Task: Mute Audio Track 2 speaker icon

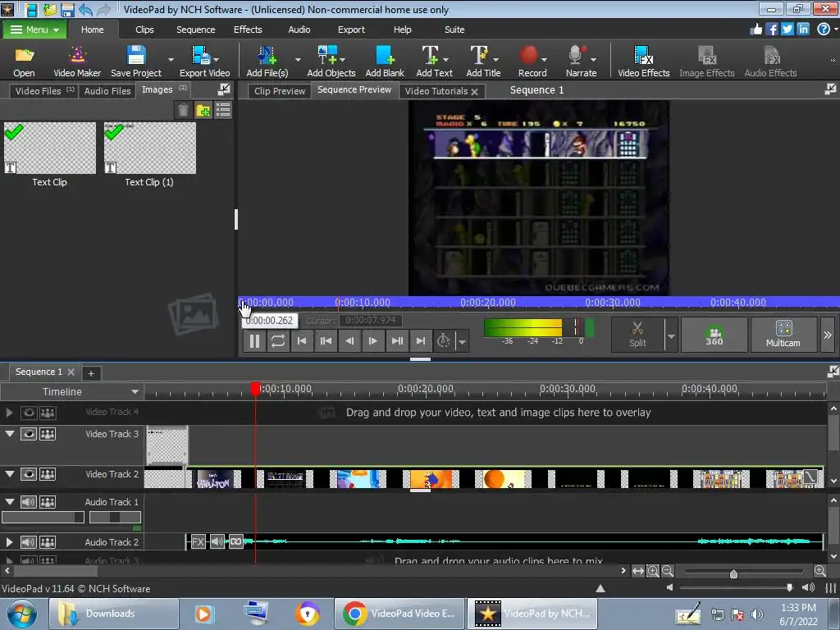Action: (29, 542)
